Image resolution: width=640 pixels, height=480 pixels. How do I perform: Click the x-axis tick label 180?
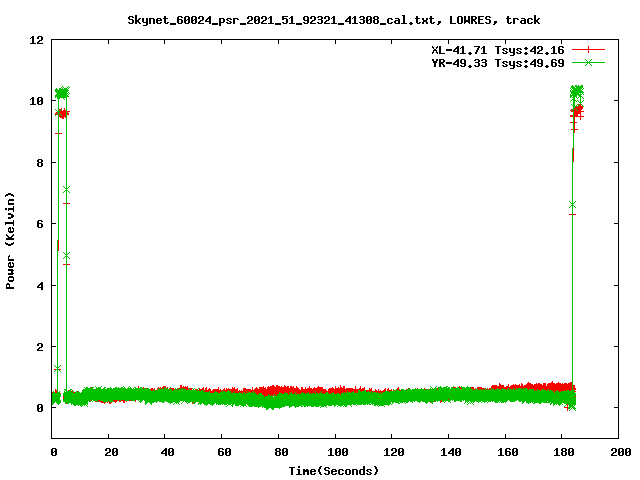click(564, 452)
